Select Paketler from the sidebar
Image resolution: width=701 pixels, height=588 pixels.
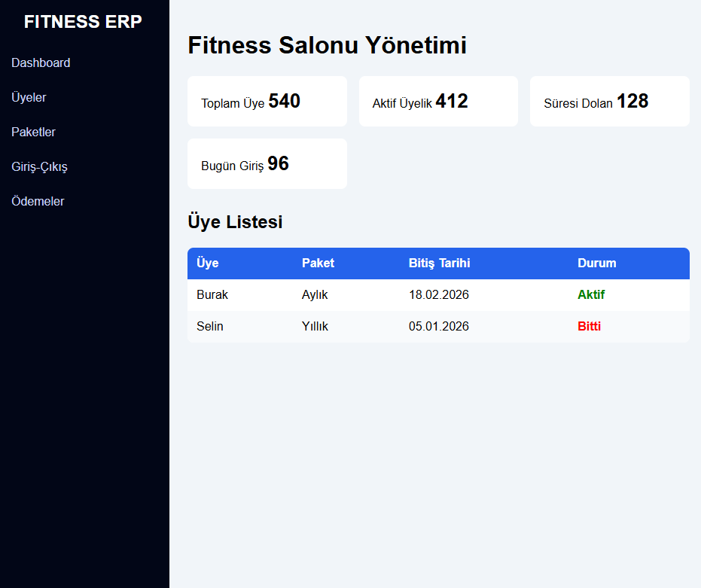click(x=33, y=133)
